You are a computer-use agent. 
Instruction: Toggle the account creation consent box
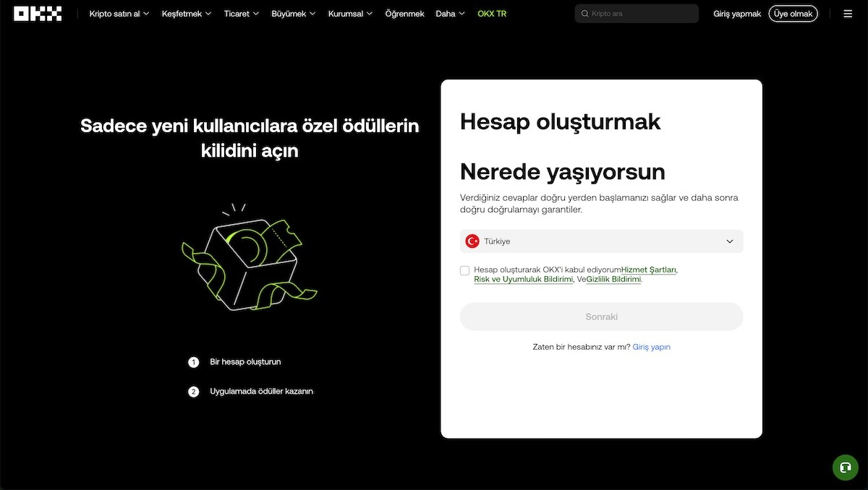pyautogui.click(x=465, y=270)
